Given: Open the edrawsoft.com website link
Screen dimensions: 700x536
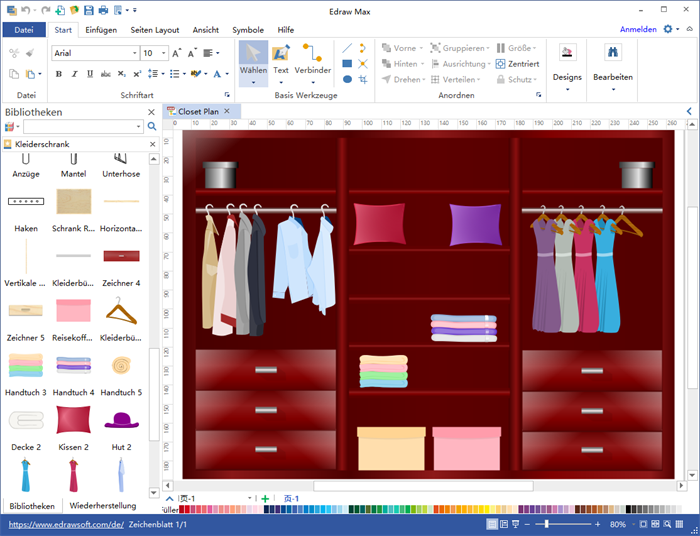Looking at the screenshot, I should 65,524.
